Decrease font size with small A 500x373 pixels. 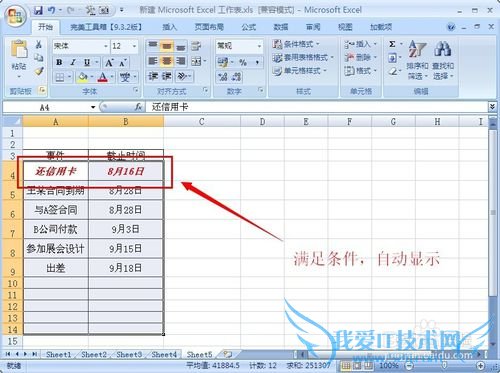123,62
